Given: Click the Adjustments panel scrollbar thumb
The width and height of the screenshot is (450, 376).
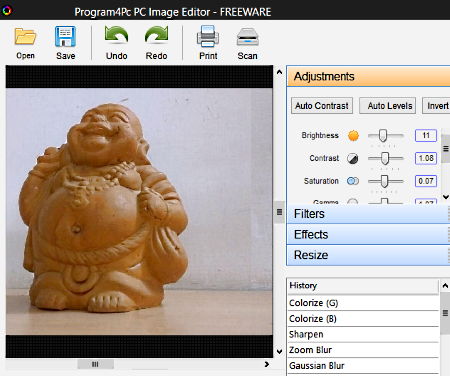Looking at the screenshot, I should 446,149.
